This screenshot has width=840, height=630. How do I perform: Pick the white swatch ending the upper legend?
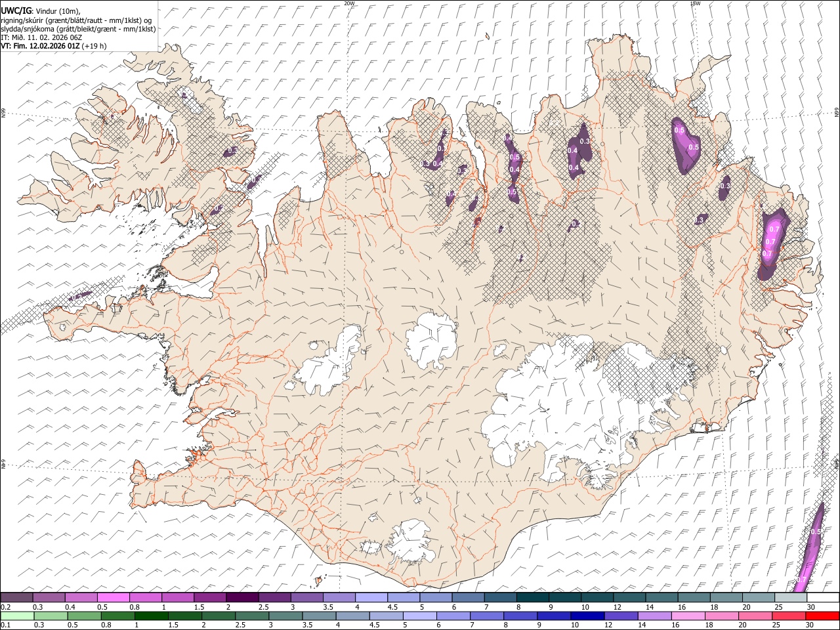pyautogui.click(x=823, y=597)
